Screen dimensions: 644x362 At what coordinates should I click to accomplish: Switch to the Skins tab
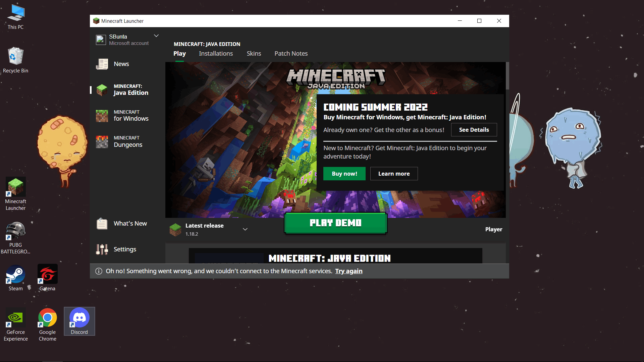[x=254, y=54]
